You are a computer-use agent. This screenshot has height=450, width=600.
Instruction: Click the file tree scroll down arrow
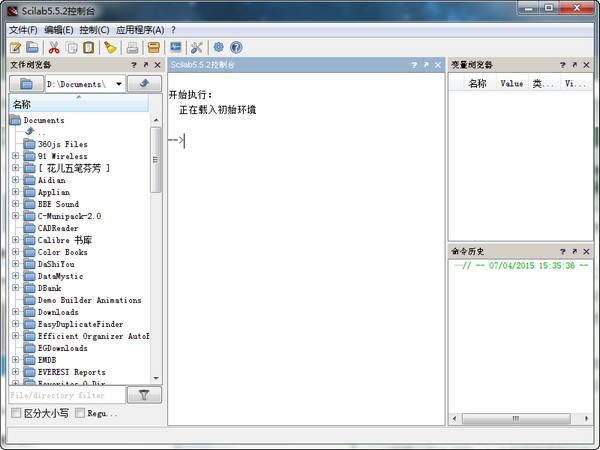point(156,378)
